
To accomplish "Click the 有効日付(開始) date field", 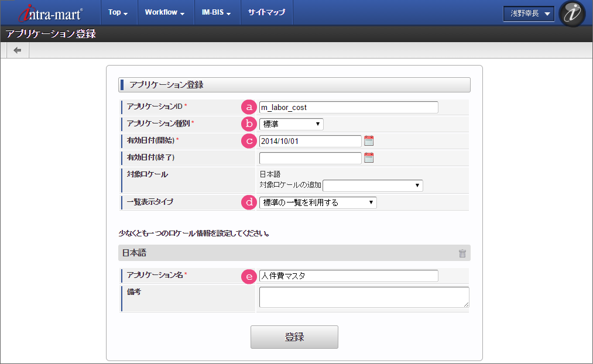I will pos(310,141).
